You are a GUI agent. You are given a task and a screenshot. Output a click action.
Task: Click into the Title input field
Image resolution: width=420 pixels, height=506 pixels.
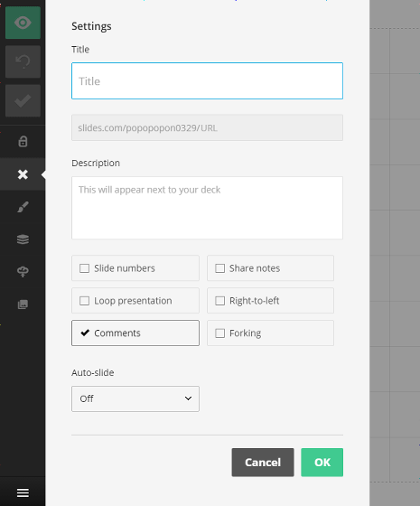click(207, 81)
